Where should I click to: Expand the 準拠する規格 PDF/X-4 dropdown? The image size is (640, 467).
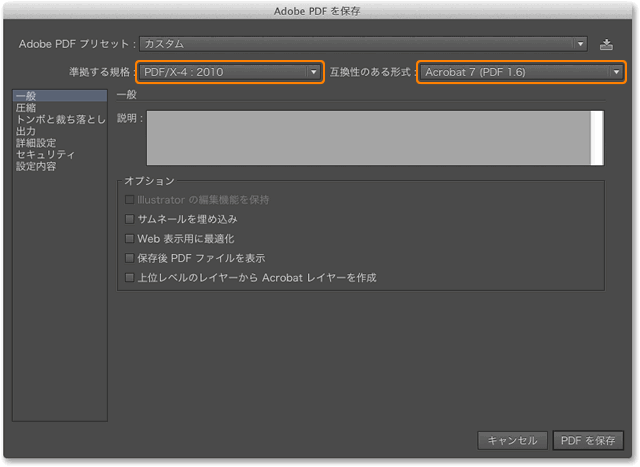pyautogui.click(x=230, y=72)
